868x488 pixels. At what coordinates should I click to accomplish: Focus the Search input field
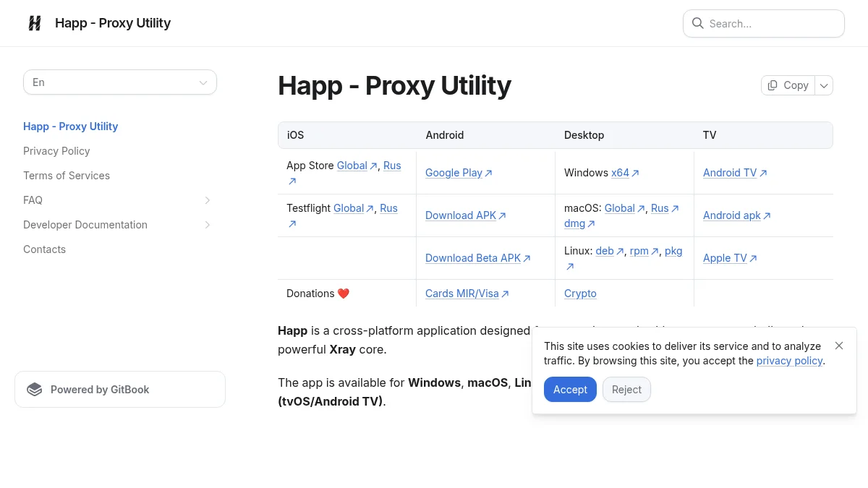pos(764,23)
